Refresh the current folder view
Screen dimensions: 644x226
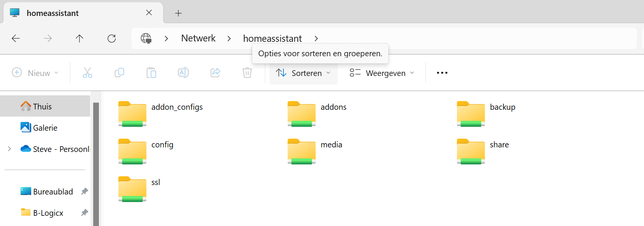point(111,38)
